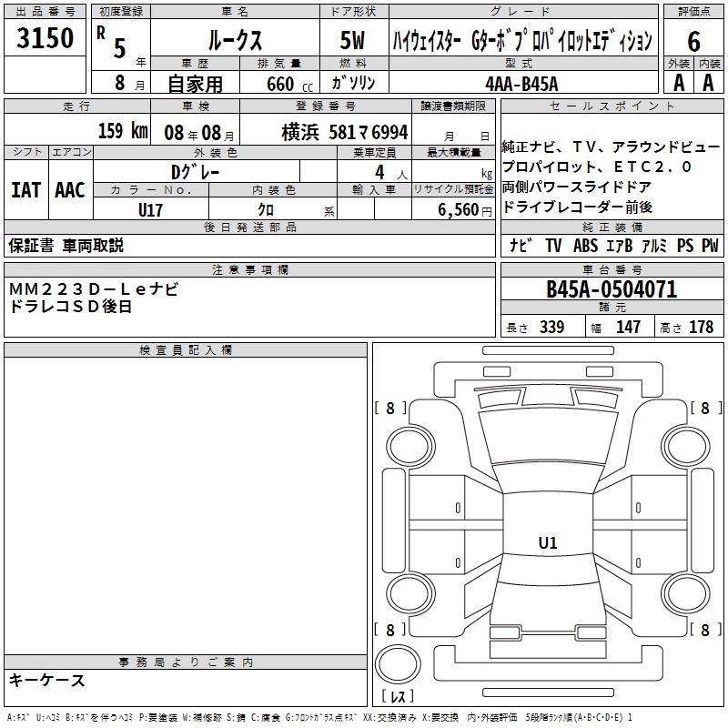Click the vehicle history 自家用
The image size is (728, 728).
tap(195, 84)
